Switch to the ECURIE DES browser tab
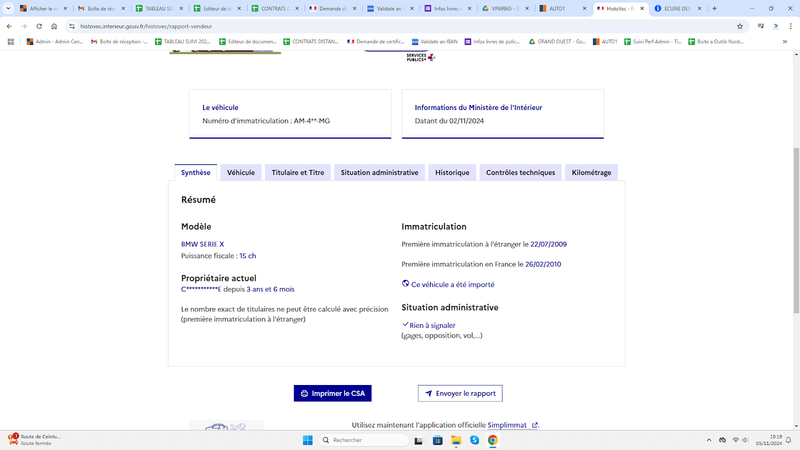The image size is (800, 450). click(677, 8)
